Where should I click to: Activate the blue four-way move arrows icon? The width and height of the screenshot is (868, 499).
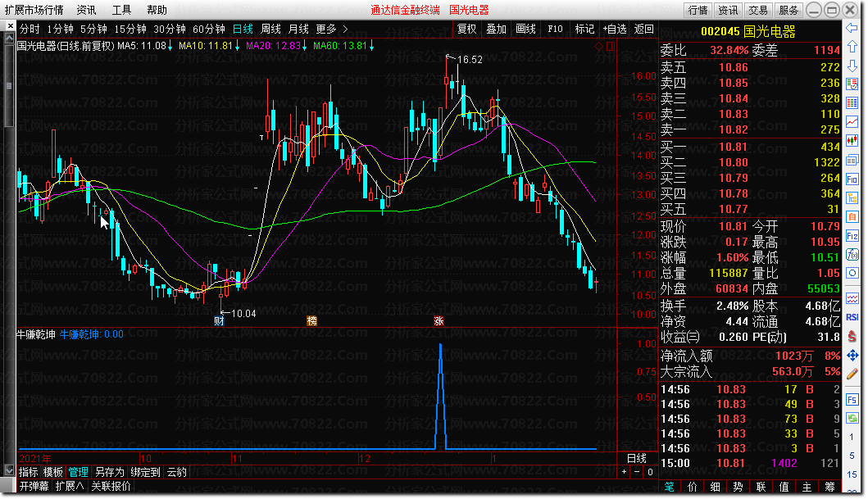pyautogui.click(x=852, y=356)
